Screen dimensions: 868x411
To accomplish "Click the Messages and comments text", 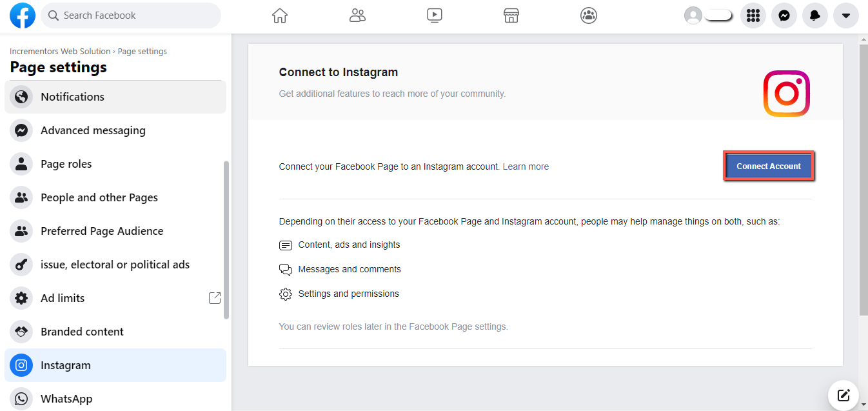I will (350, 270).
